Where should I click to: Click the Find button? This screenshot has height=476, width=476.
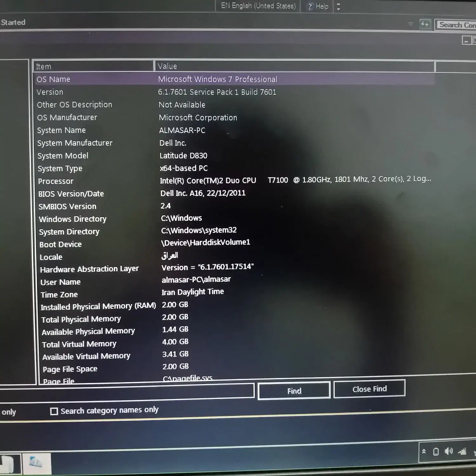pos(294,391)
